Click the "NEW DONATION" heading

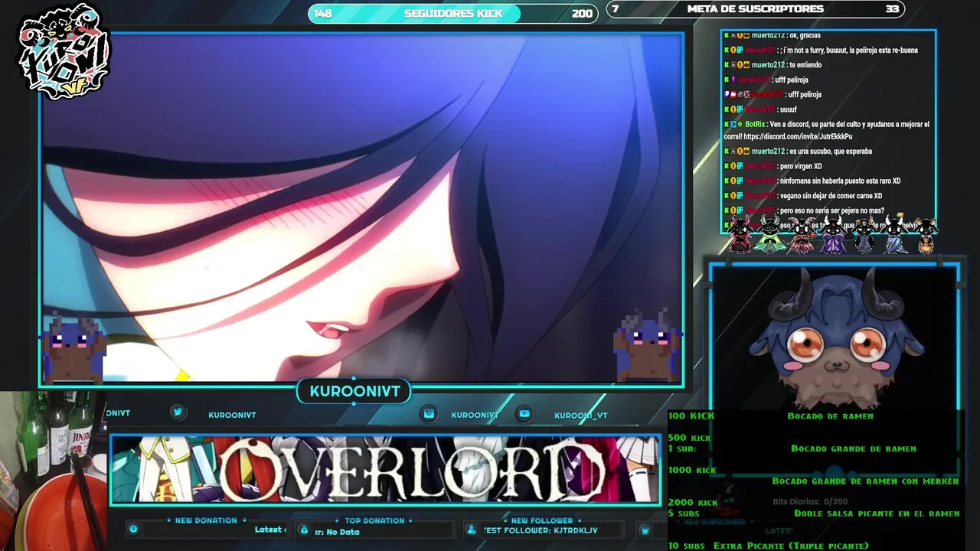tap(206, 520)
